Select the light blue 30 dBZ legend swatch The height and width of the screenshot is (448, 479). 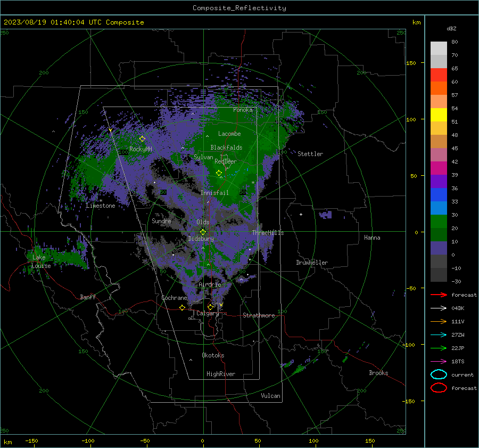439,208
